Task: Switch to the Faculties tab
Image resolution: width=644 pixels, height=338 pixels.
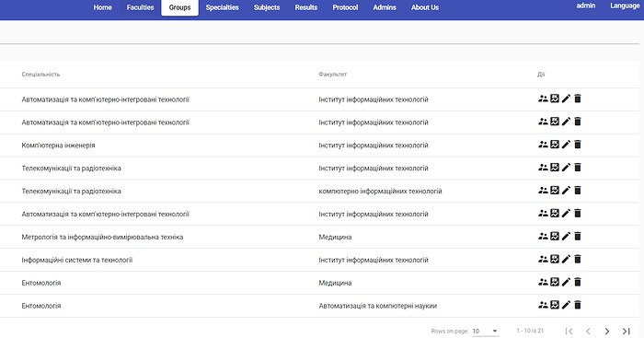Action: click(140, 7)
